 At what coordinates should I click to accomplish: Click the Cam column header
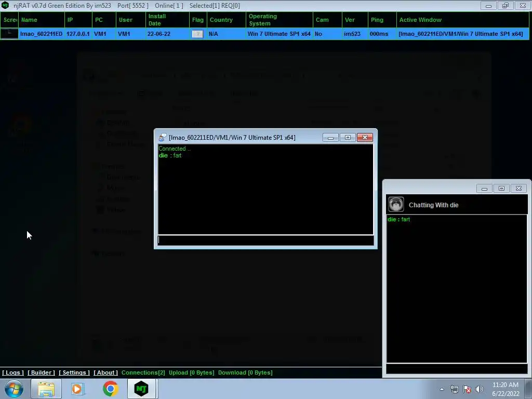tap(327, 20)
